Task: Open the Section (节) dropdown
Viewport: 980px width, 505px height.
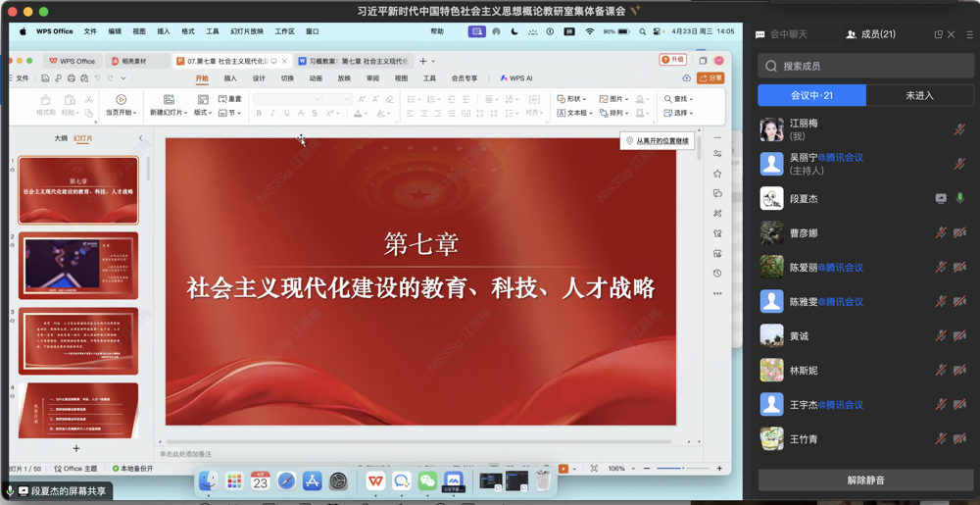Action: coord(230,113)
